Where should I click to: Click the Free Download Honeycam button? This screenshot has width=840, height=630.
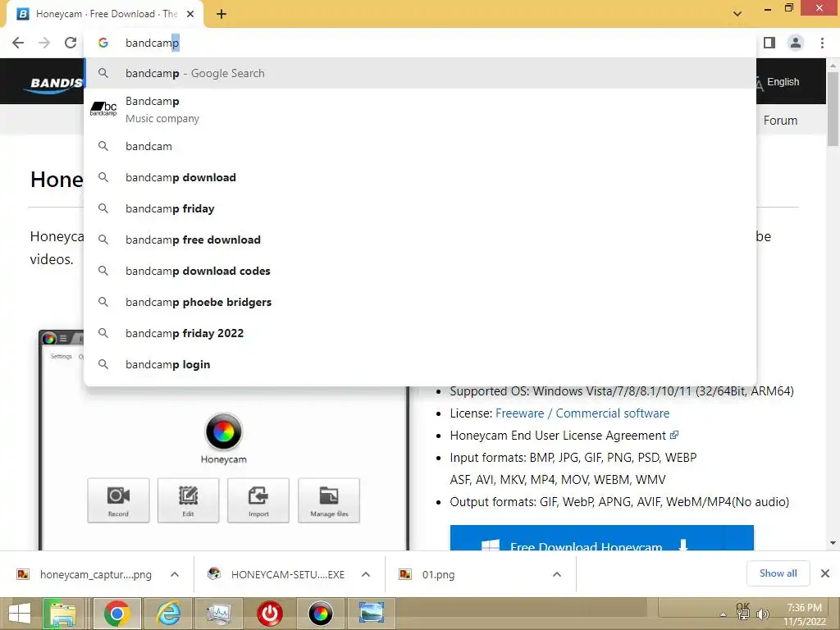(x=601, y=538)
